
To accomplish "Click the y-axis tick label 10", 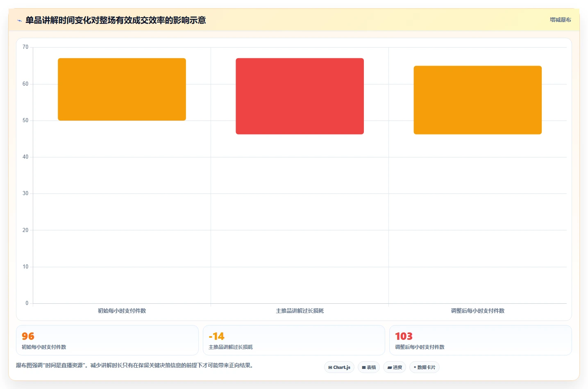I will [25, 267].
